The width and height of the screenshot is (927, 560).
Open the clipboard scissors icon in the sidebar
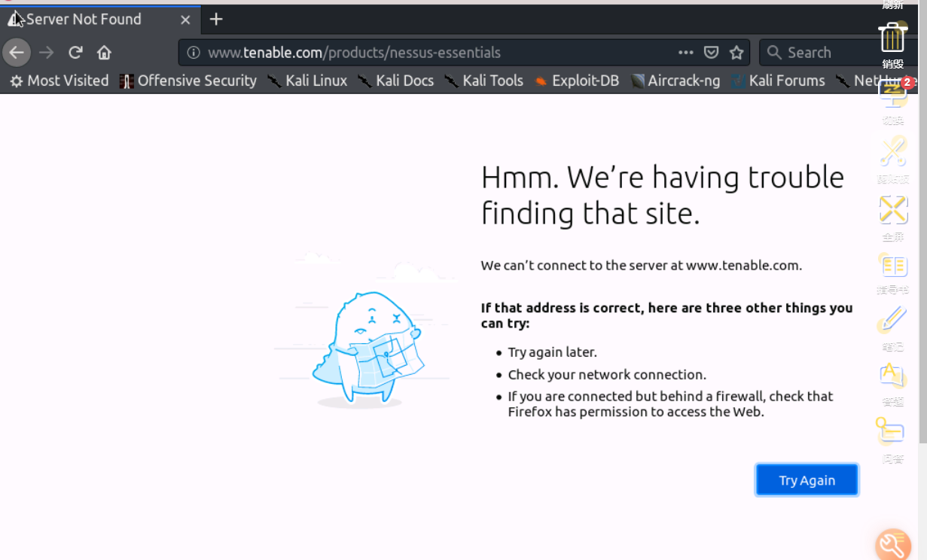coord(893,152)
